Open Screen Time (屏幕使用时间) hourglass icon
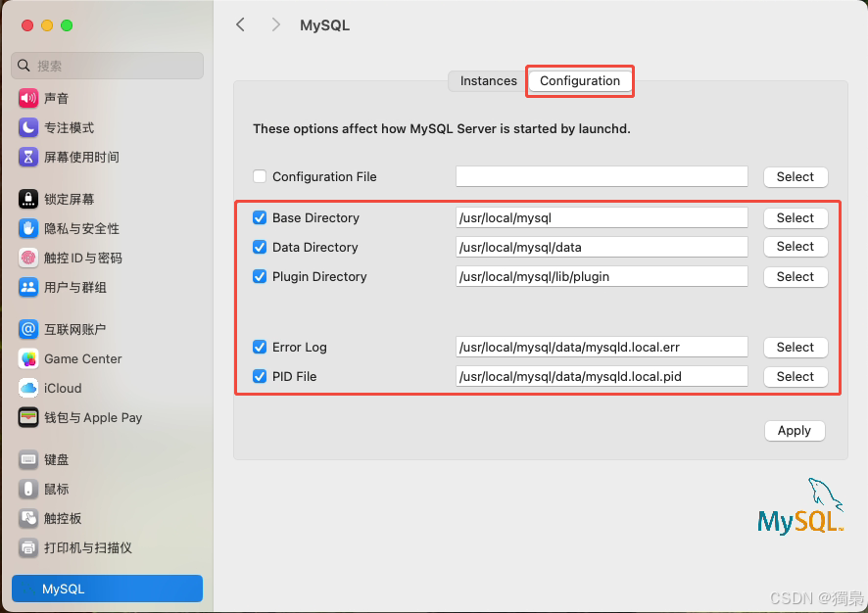Screen dimensions: 868x613 (28, 157)
